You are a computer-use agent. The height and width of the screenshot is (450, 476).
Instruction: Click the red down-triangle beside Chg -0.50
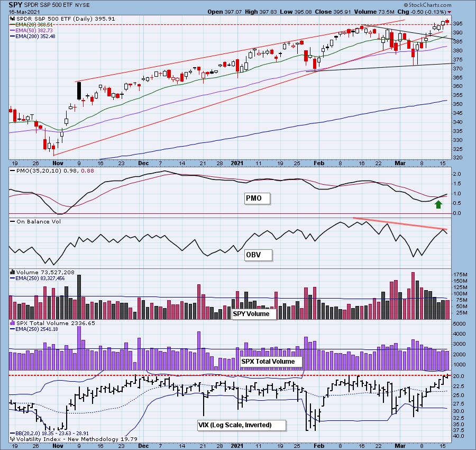[449, 12]
